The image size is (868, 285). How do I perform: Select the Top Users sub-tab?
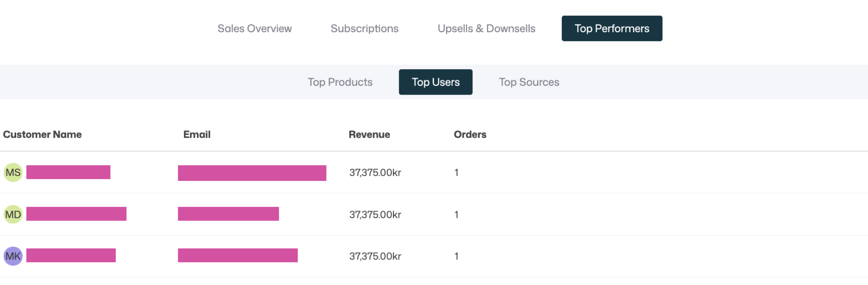coord(435,82)
